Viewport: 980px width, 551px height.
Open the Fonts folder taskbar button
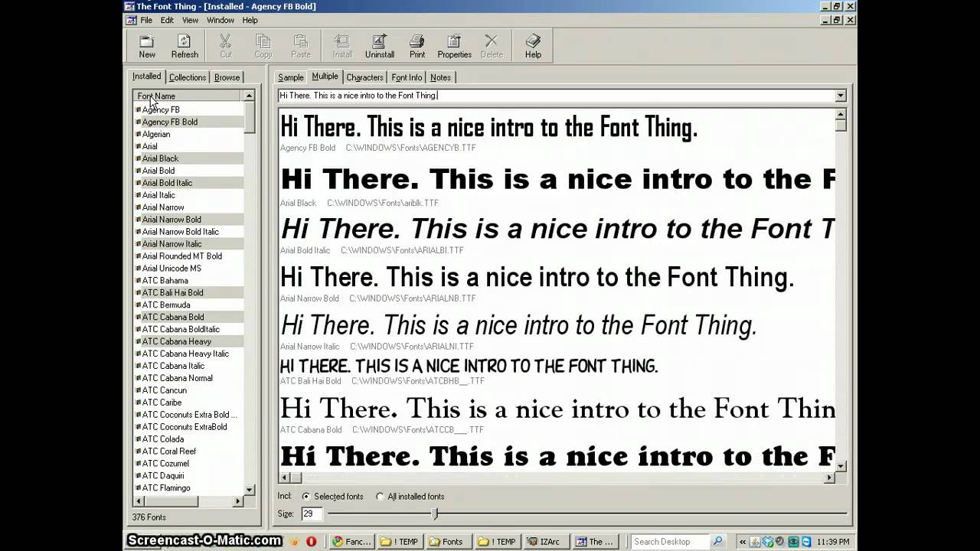[449, 541]
